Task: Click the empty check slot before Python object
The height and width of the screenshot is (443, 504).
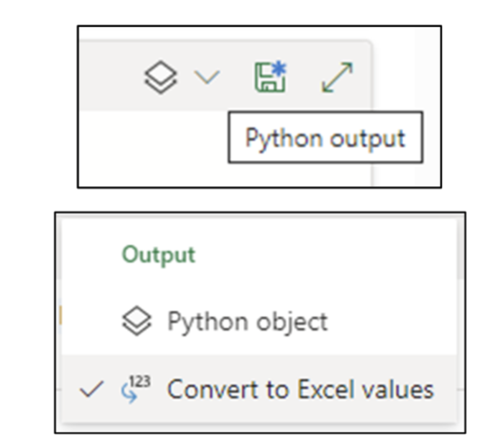Action: [x=92, y=321]
